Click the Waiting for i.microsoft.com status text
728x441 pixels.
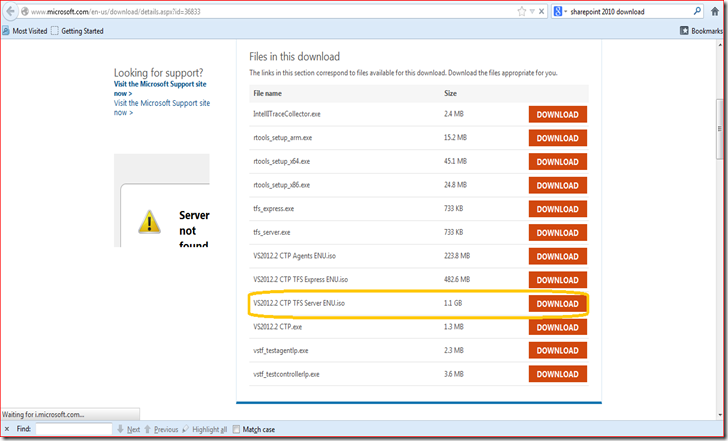43,415
